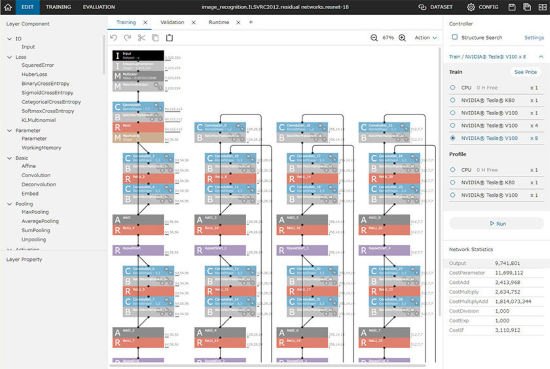
Task: Collapse the Loss category
Action: (x=9, y=57)
